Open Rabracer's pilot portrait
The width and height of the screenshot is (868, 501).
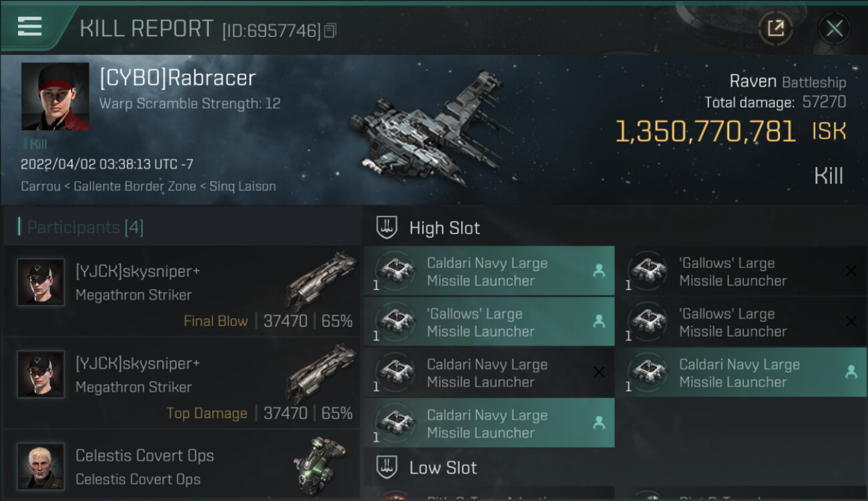(55, 96)
